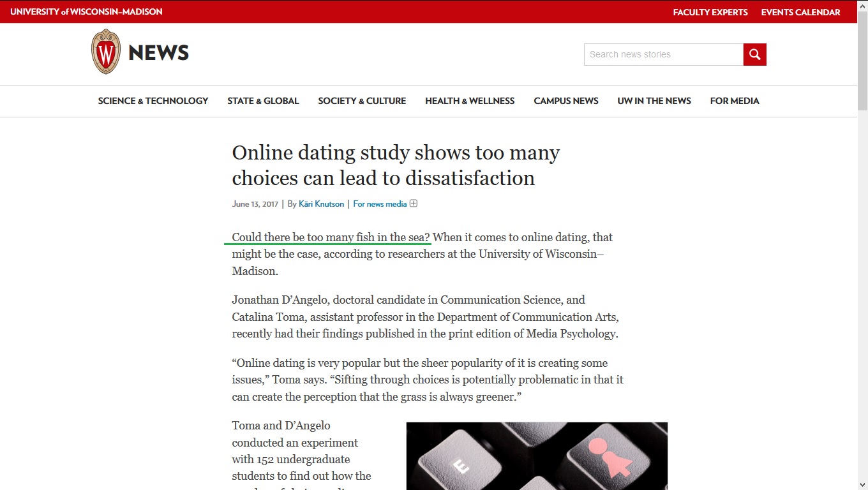This screenshot has height=490, width=868.
Task: Navigate to Campus News
Action: [x=566, y=101]
